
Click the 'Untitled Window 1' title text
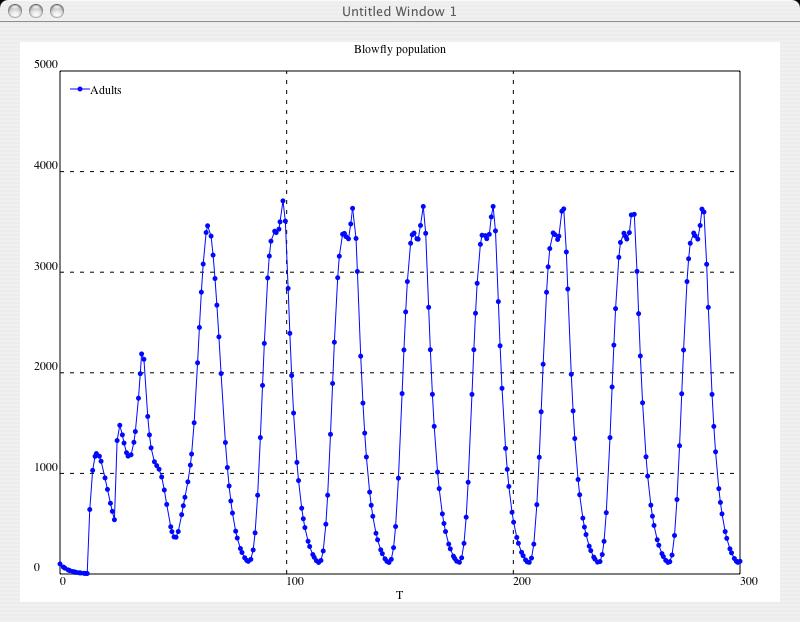[x=399, y=11]
